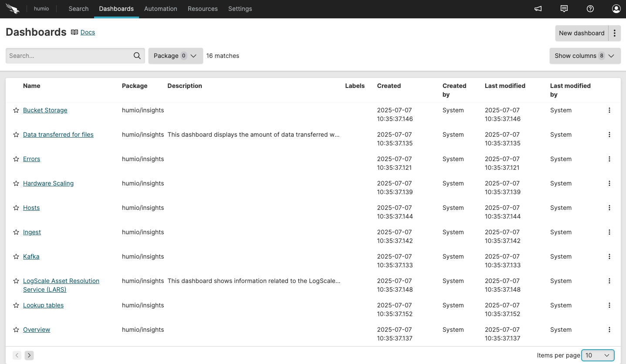Open the row menu for Bucket Storage
Viewport: 626px width, 364px height.
click(609, 111)
